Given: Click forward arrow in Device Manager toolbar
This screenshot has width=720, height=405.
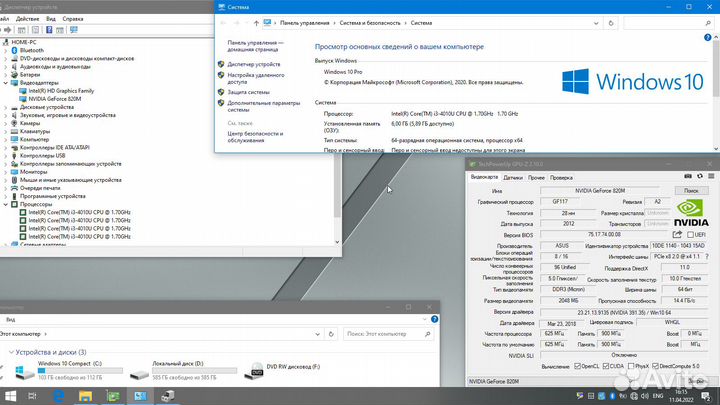Looking at the screenshot, I should click(x=8, y=30).
